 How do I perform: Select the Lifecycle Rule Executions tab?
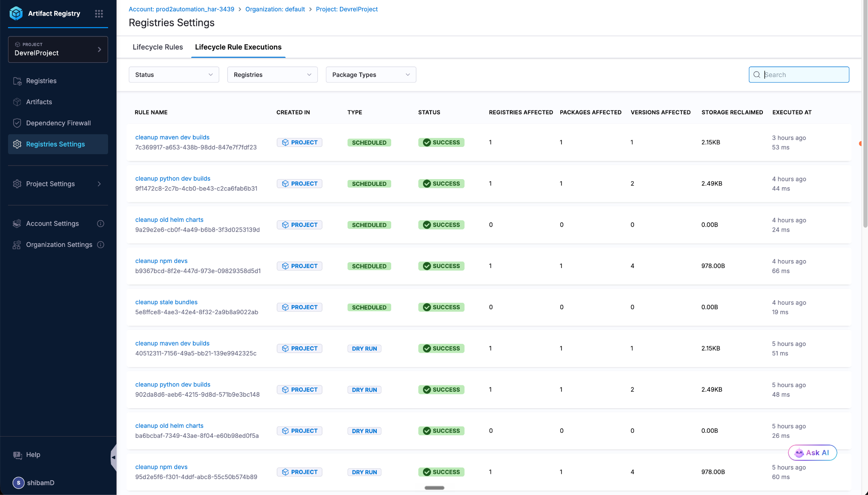(x=238, y=47)
